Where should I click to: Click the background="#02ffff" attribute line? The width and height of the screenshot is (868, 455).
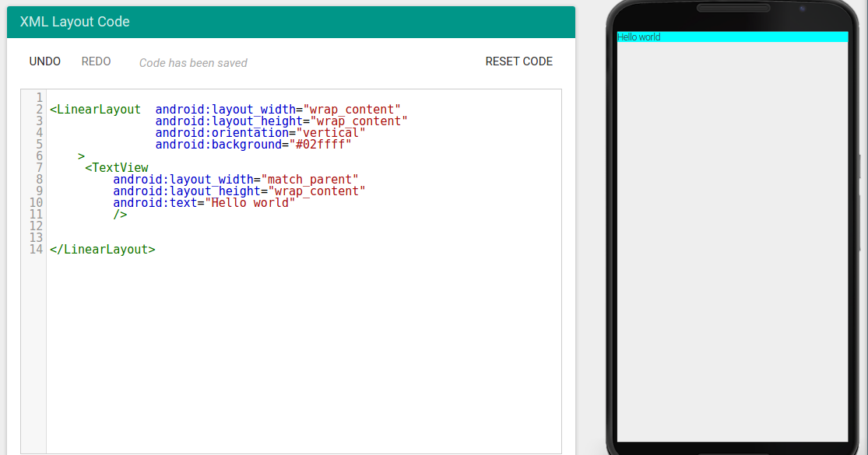tap(253, 145)
